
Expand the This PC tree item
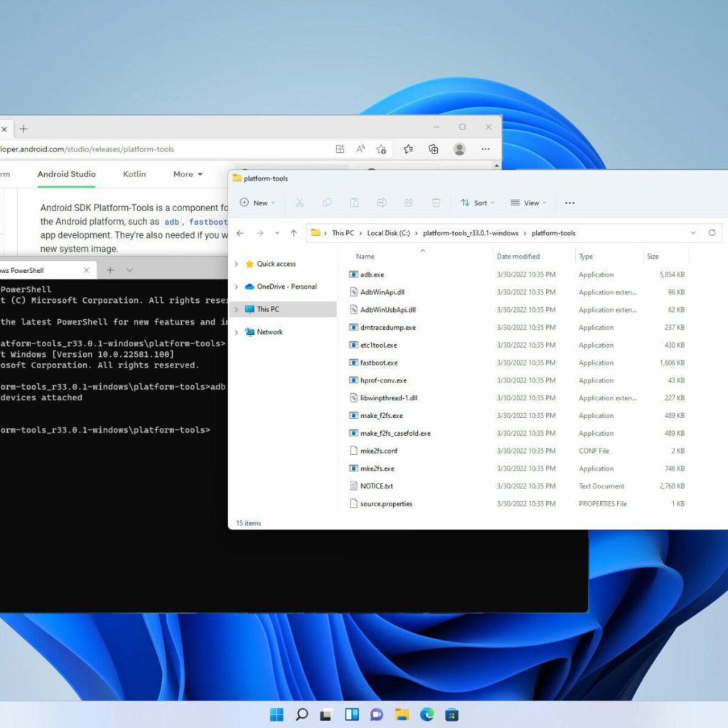tap(237, 309)
